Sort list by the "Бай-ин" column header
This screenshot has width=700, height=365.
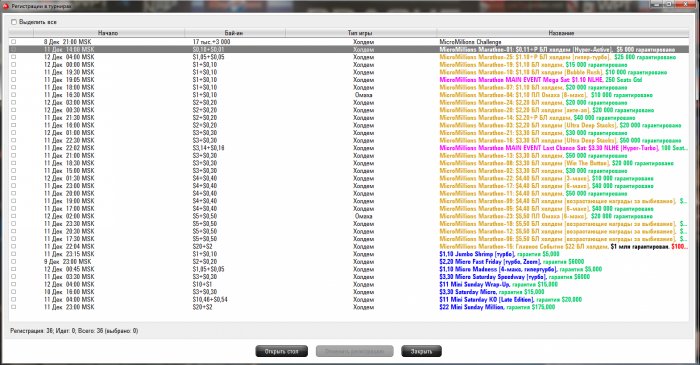(x=235, y=33)
